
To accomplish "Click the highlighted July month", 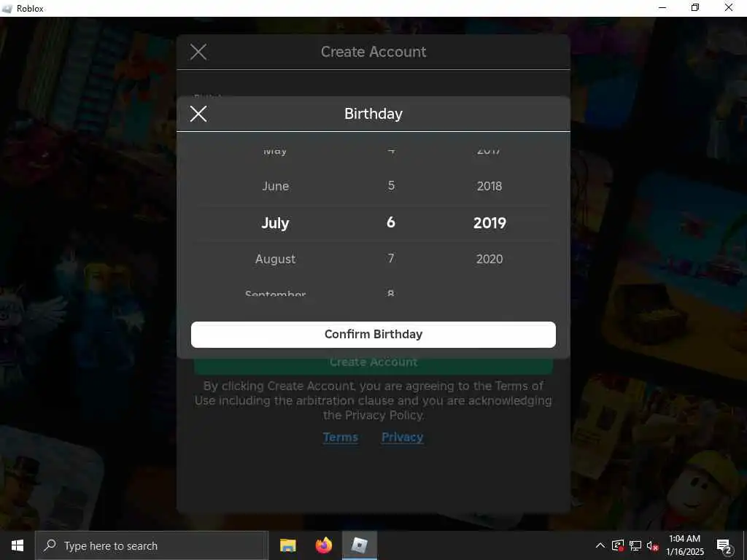I will [x=275, y=223].
